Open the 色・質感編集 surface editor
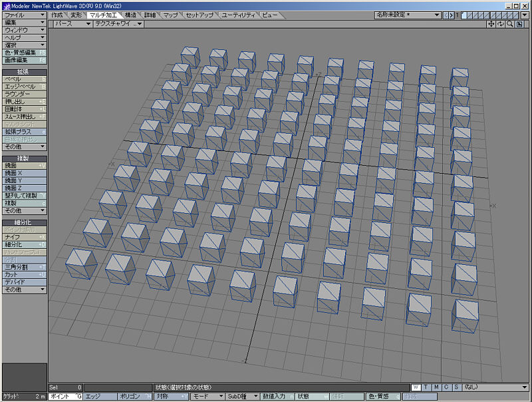532x402 pixels. (x=24, y=52)
